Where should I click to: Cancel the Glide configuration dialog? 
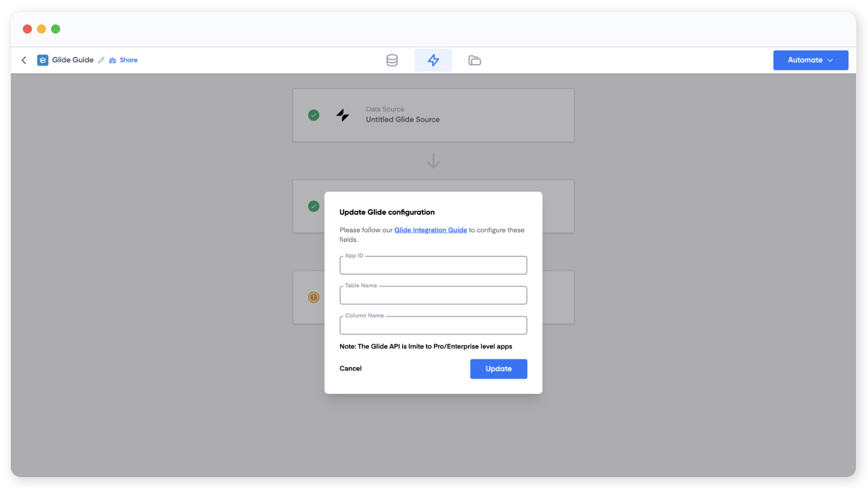click(x=350, y=369)
